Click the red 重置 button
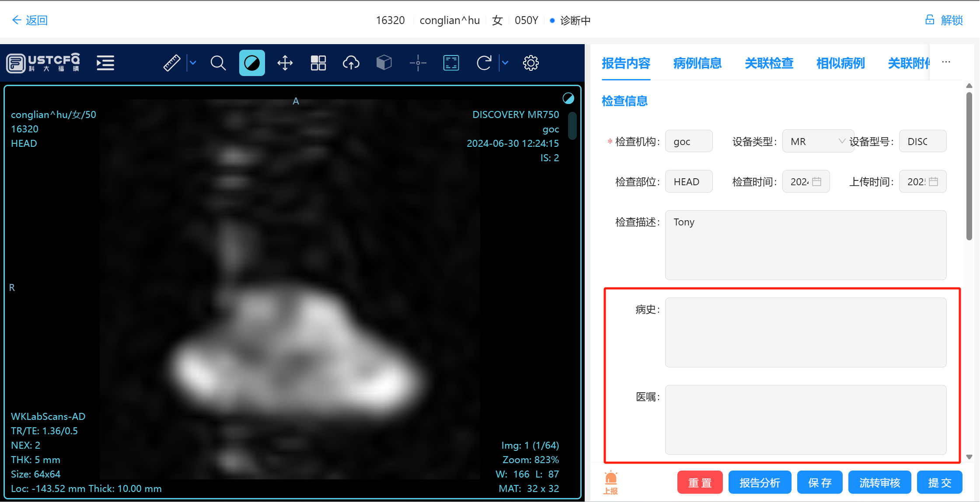980x502 pixels. [x=700, y=482]
